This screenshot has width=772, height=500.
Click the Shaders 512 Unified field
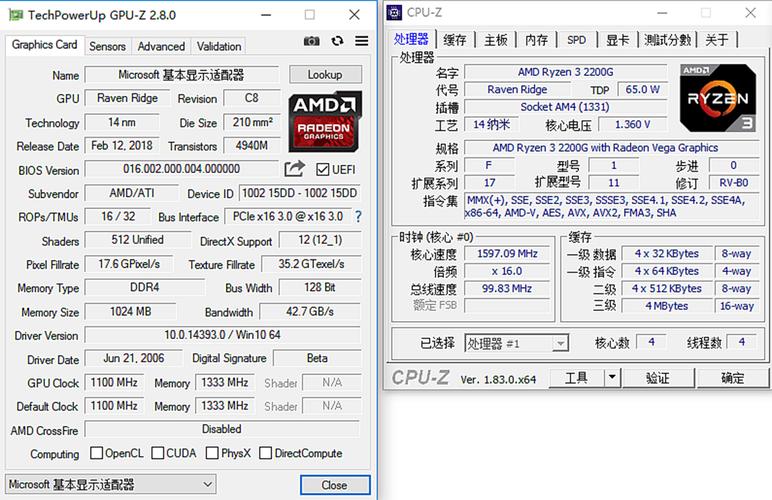click(x=137, y=240)
